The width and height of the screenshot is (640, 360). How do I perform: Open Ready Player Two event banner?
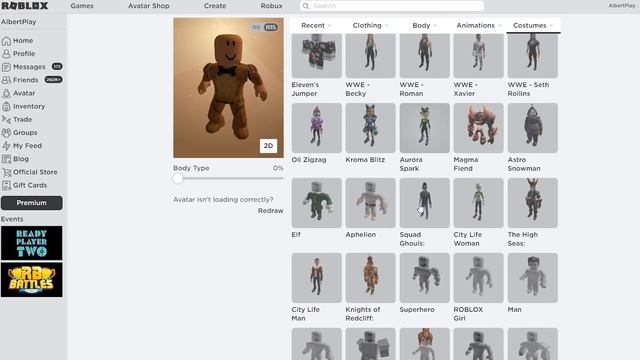(31, 243)
